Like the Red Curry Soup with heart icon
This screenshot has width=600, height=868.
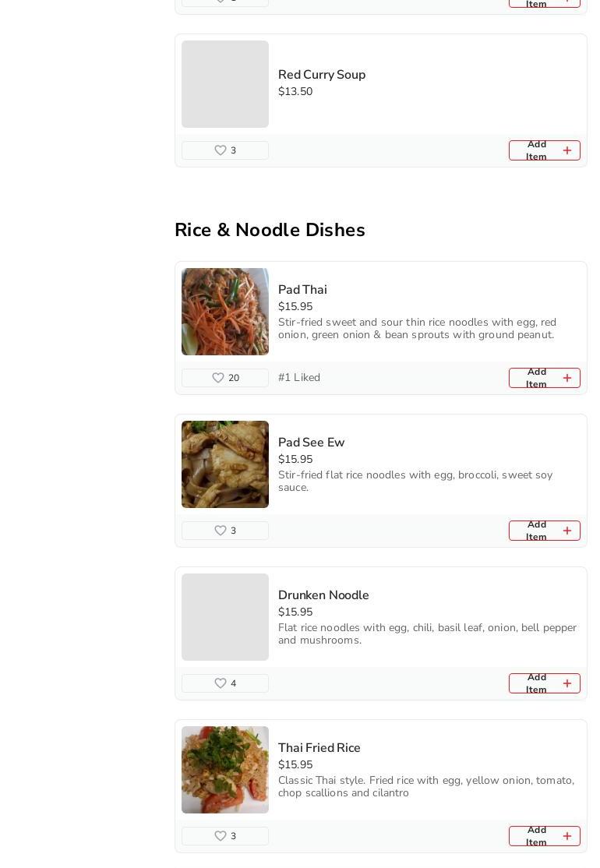pos(221,150)
